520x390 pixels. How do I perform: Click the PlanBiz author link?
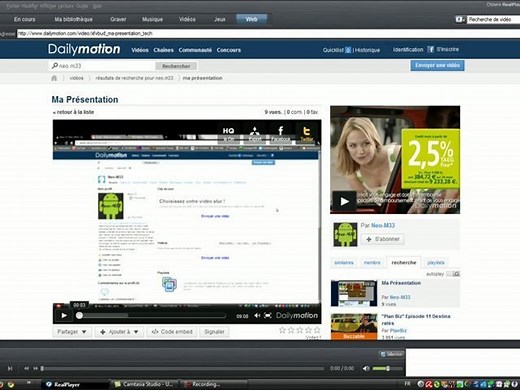[x=398, y=331]
